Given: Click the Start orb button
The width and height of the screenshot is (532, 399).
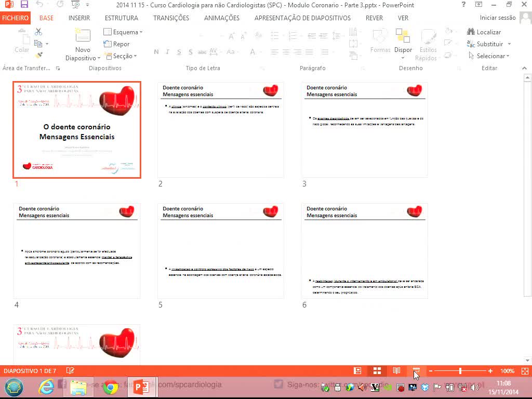Looking at the screenshot, I should pos(14,387).
